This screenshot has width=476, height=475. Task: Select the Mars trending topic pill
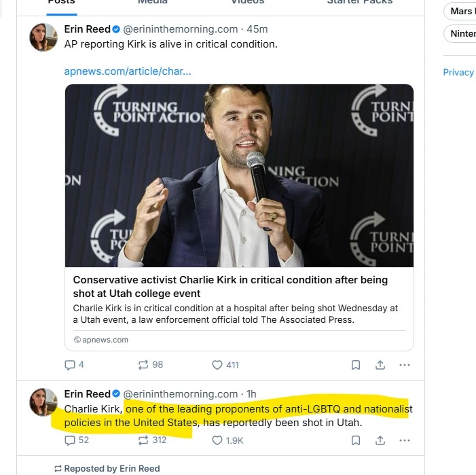pos(461,12)
